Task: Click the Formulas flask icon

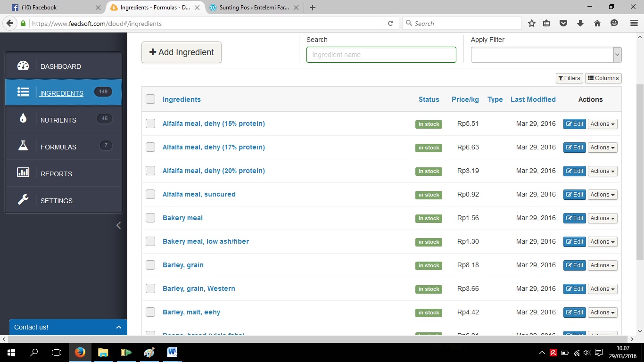Action: coord(23,146)
